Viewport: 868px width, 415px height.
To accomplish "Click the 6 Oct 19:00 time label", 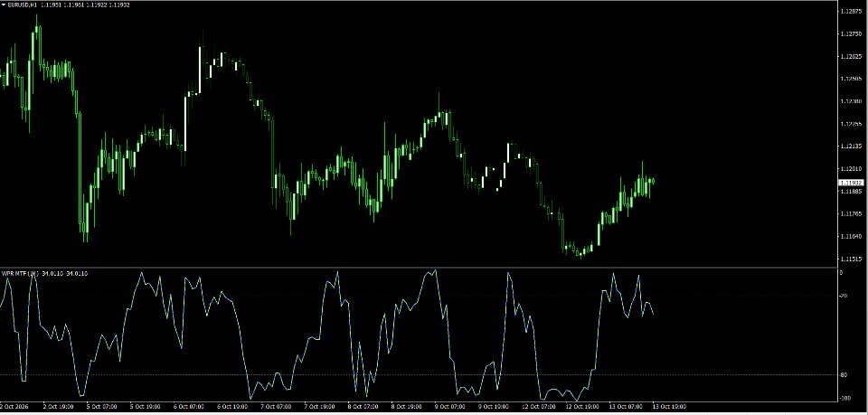I will 232,406.
